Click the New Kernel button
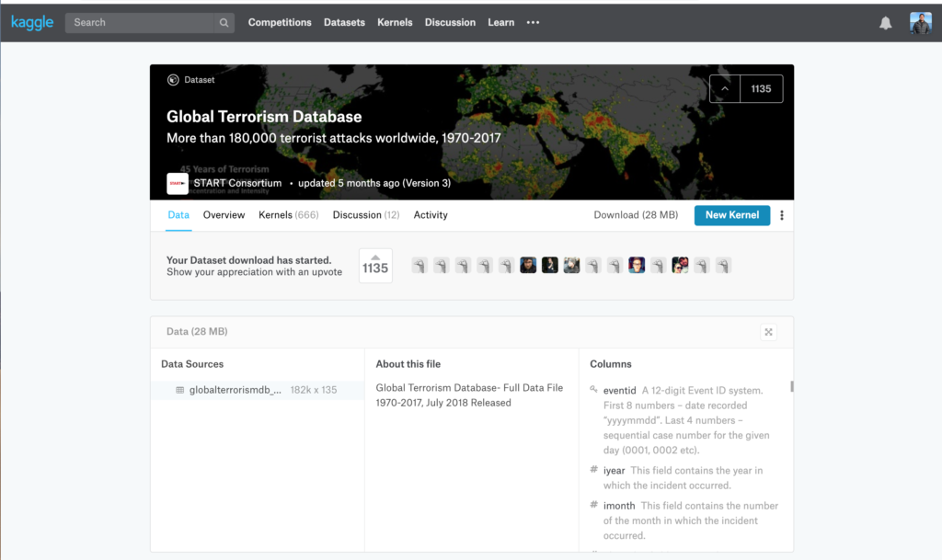 point(731,215)
